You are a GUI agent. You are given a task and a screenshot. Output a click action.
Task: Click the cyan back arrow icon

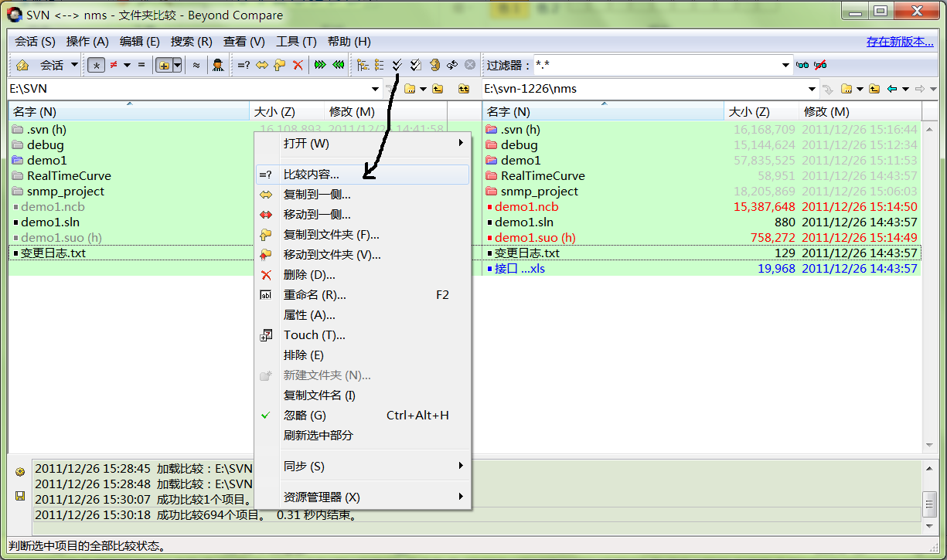pyautogui.click(x=892, y=89)
